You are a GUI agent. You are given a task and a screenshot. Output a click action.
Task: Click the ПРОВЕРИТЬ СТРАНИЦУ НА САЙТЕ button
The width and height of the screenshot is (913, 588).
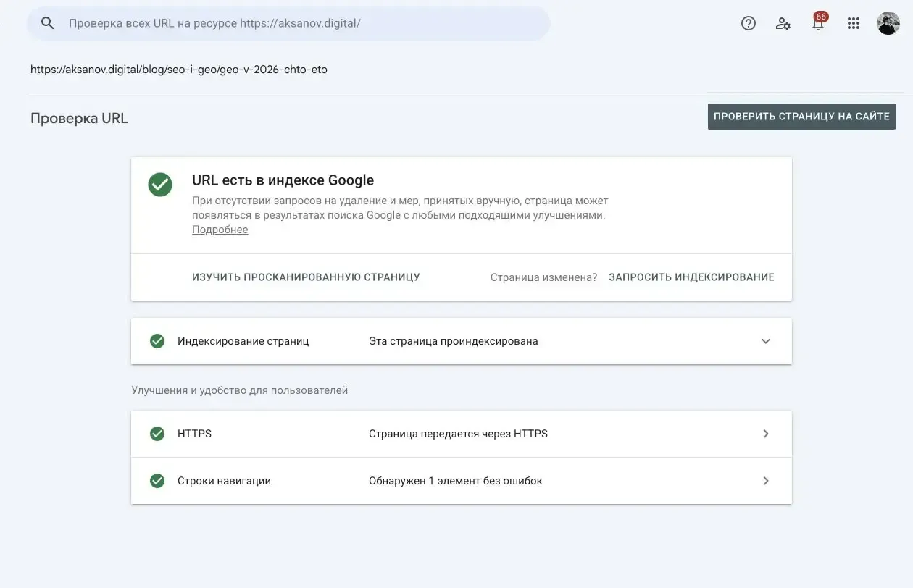pyautogui.click(x=801, y=117)
